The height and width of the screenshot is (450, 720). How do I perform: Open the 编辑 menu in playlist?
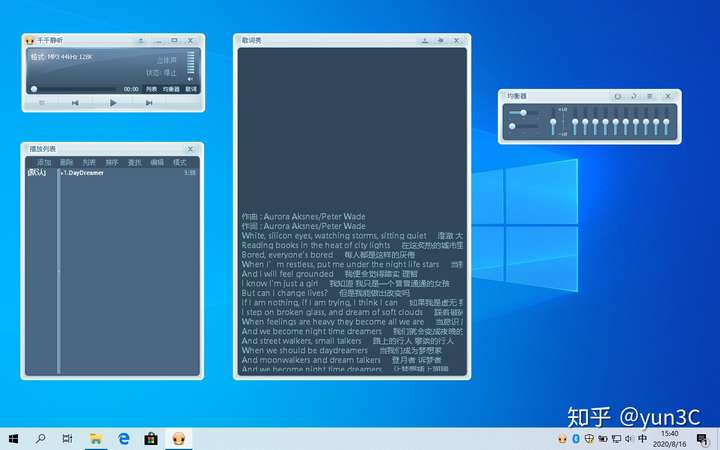(157, 163)
